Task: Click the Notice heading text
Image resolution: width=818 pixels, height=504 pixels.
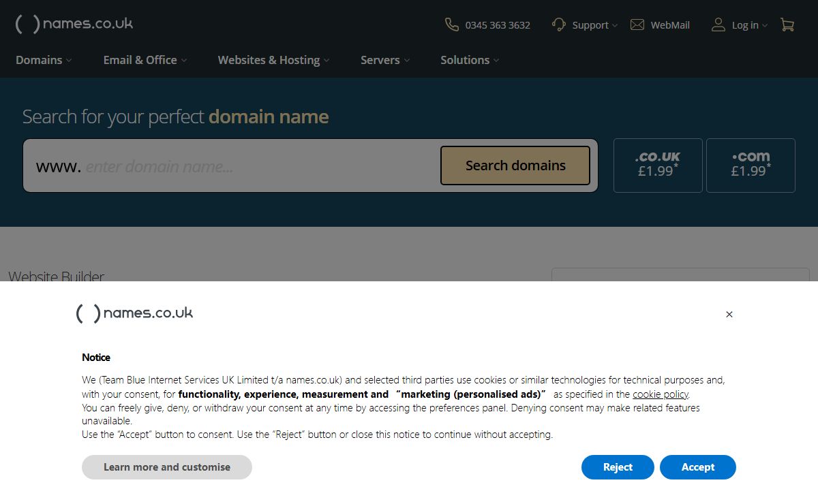Action: [96, 358]
